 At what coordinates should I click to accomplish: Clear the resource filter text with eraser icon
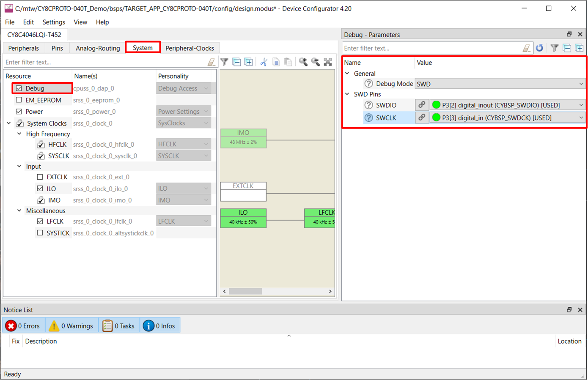[212, 62]
